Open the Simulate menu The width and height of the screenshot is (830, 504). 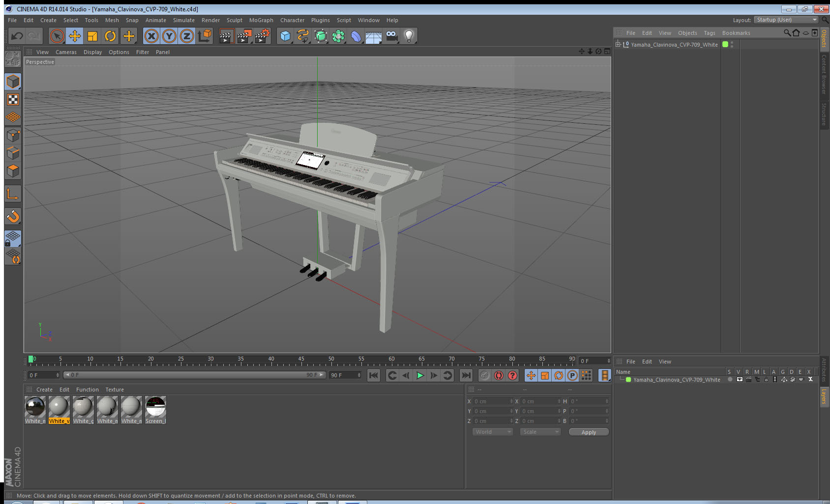183,20
